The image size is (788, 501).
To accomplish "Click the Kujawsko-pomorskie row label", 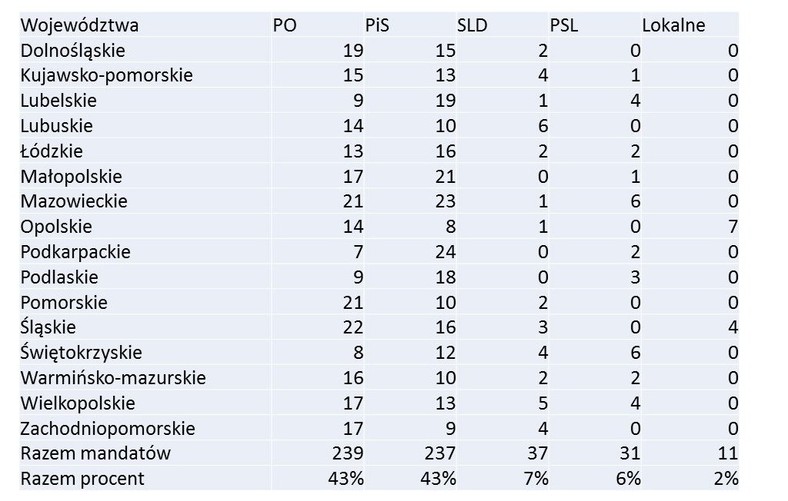I will point(107,75).
